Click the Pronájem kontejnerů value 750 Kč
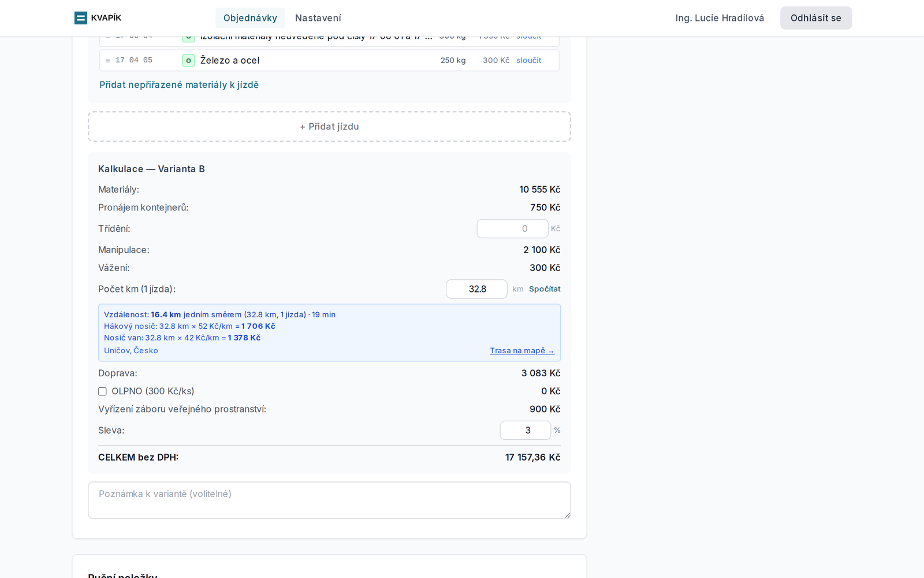The width and height of the screenshot is (924, 578). (x=545, y=208)
